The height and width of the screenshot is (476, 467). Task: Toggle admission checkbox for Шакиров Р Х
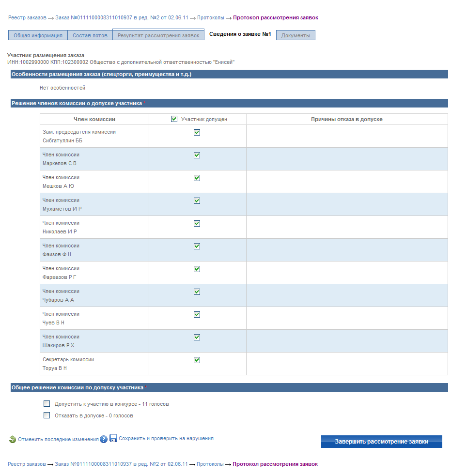pos(197,338)
